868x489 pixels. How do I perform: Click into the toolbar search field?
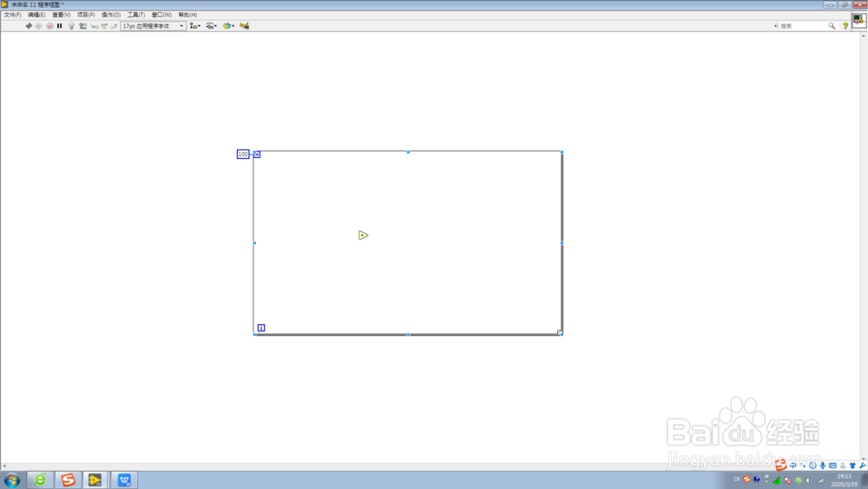pyautogui.click(x=803, y=26)
